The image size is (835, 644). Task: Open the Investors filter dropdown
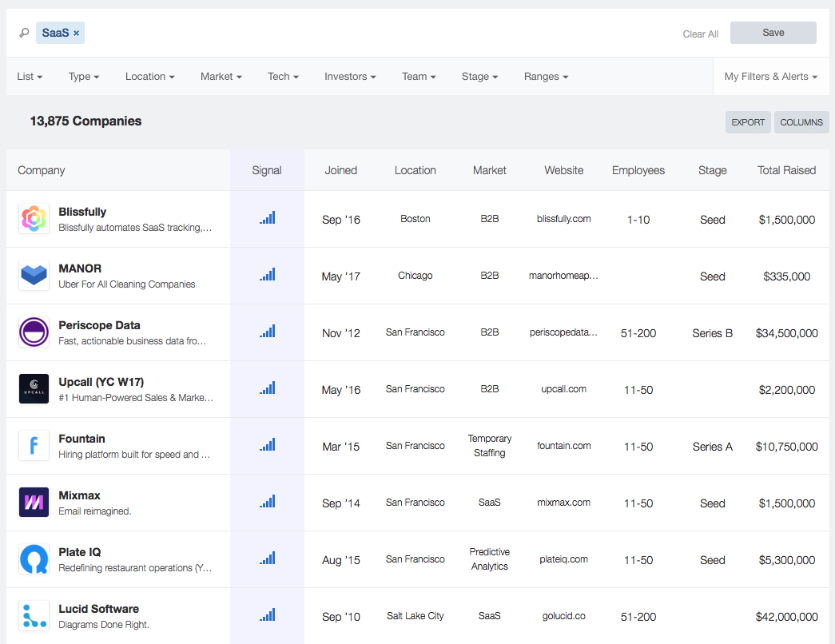click(350, 77)
